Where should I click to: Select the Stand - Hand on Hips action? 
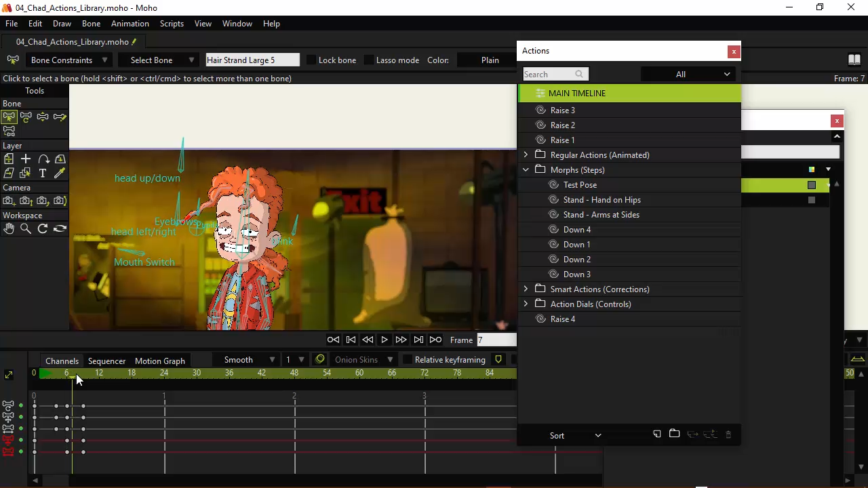point(601,200)
